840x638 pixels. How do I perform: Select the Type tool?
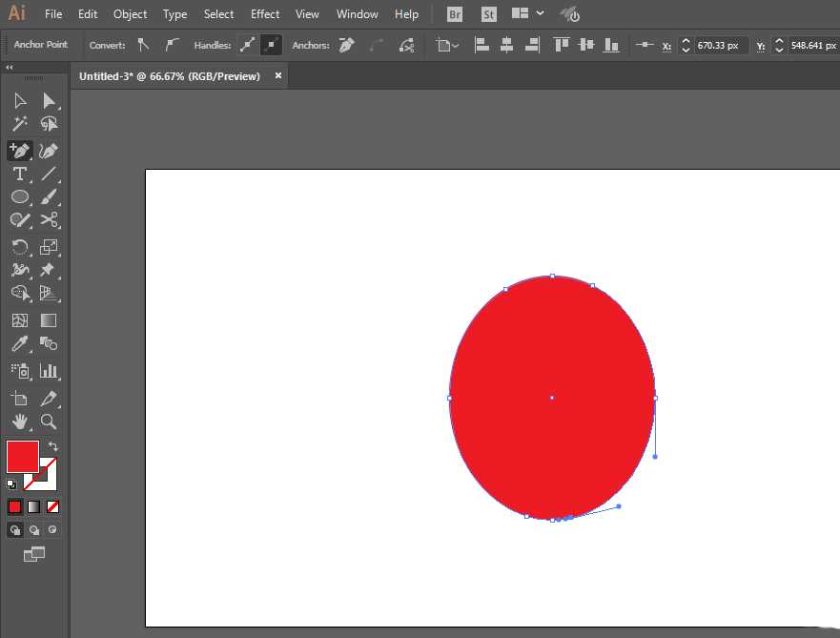click(x=19, y=174)
